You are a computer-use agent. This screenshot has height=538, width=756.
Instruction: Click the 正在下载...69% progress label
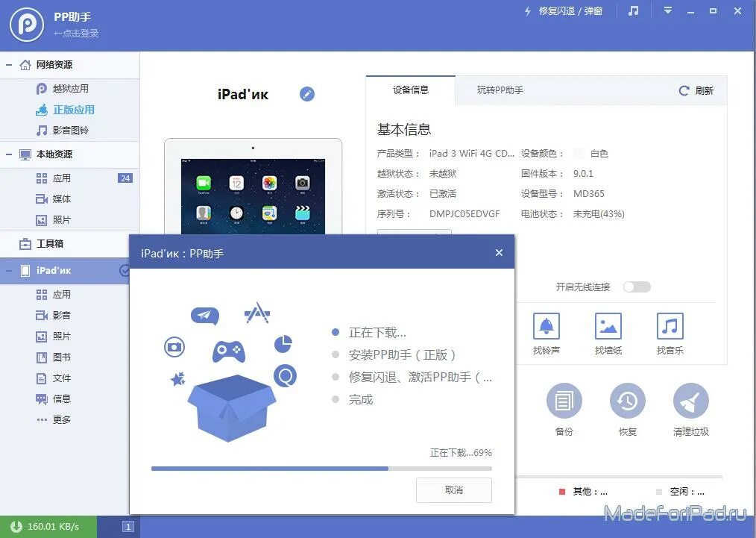click(x=461, y=453)
